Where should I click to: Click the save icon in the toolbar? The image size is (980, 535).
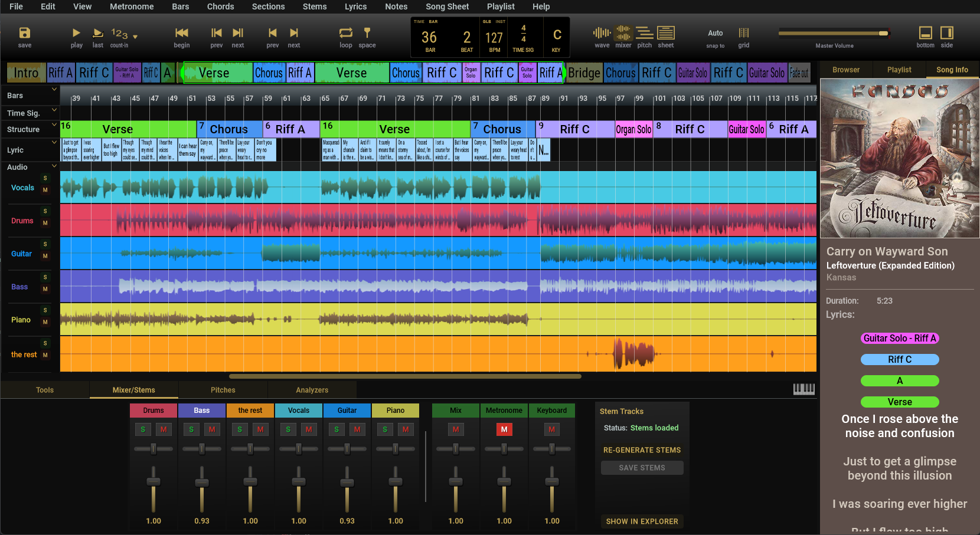(x=24, y=33)
